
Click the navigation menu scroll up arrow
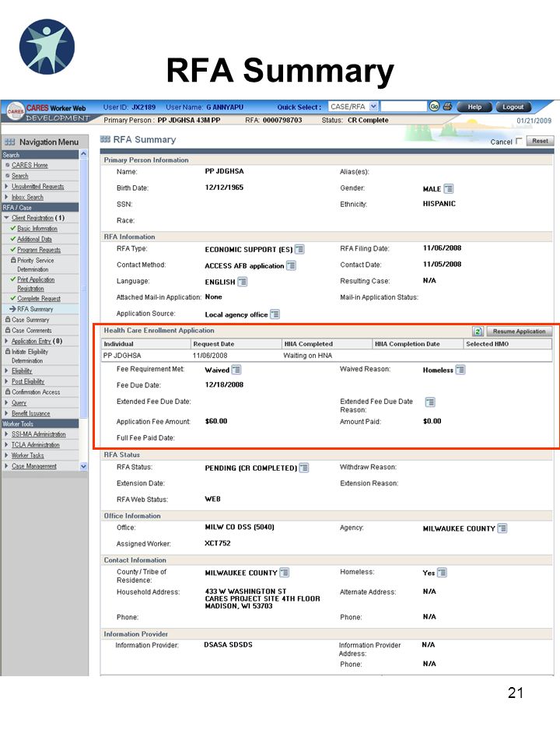[83, 154]
